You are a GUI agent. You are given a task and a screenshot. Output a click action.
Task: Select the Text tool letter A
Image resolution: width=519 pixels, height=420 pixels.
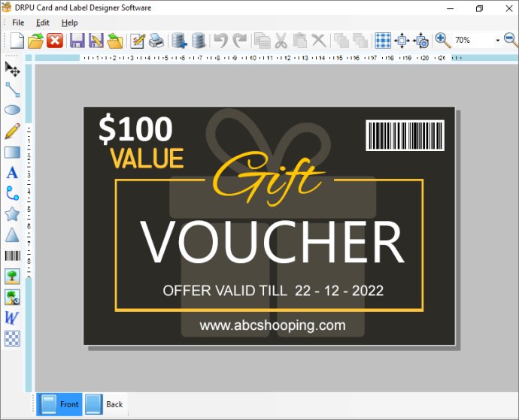coord(12,173)
